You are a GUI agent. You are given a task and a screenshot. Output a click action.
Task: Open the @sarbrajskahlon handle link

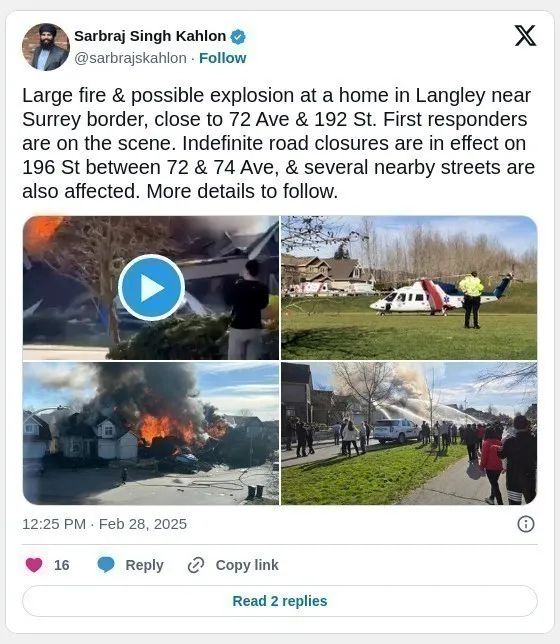pos(130,58)
